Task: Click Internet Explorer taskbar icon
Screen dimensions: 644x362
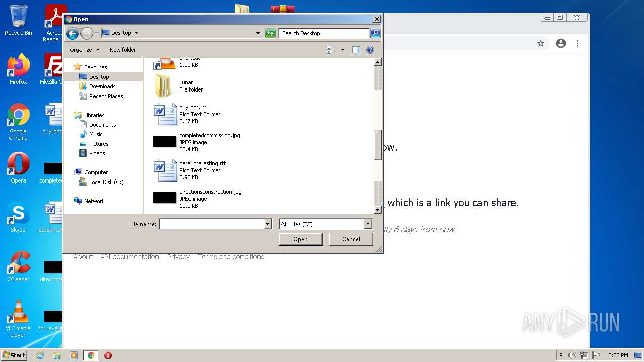Action: tap(40, 355)
